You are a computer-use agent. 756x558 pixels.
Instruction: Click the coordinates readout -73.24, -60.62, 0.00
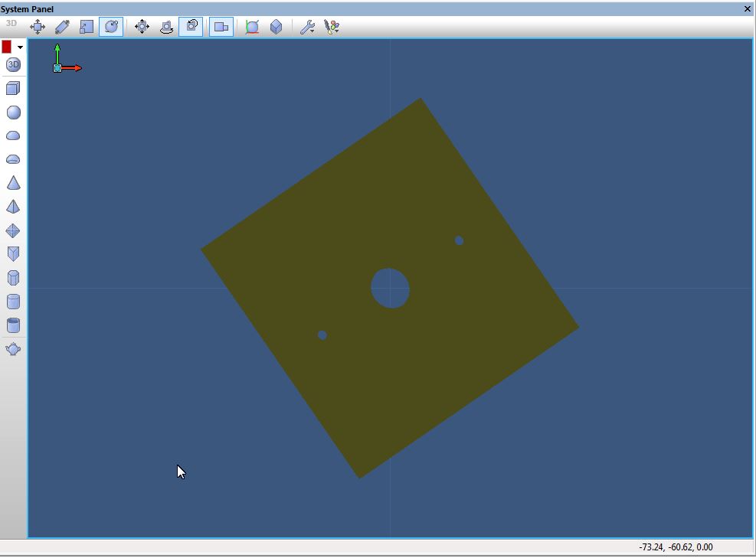tap(676, 547)
